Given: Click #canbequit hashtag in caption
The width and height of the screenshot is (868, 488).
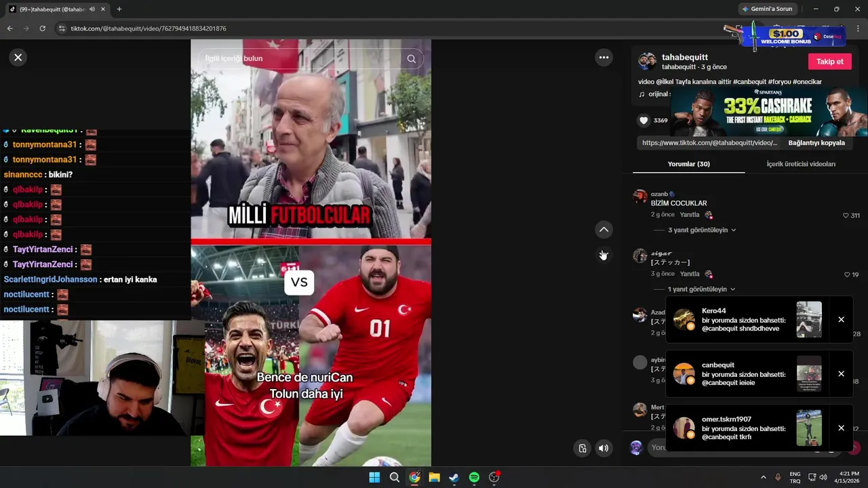Looking at the screenshot, I should click(749, 82).
